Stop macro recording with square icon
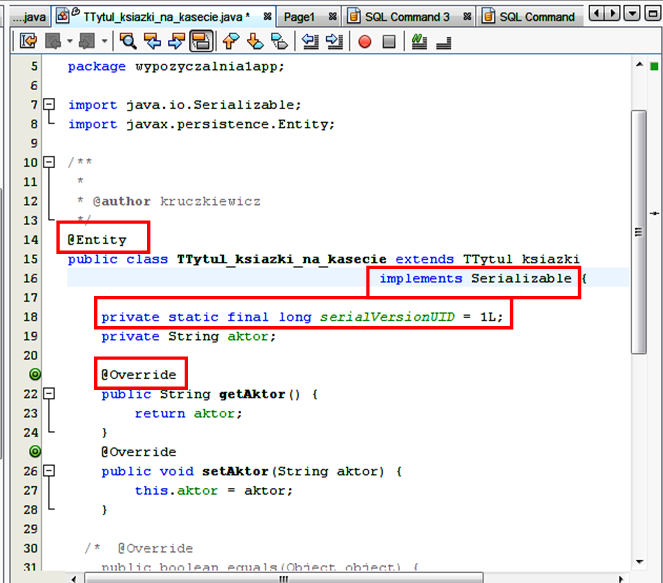 point(389,42)
